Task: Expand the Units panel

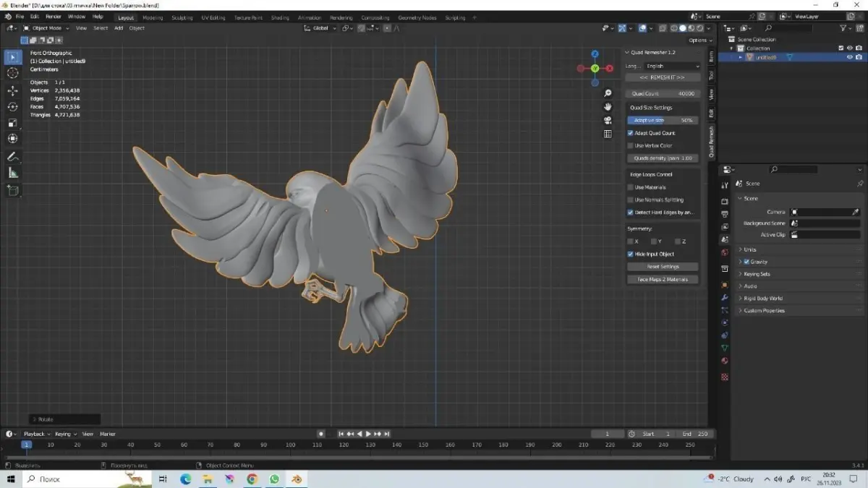Action: click(750, 249)
